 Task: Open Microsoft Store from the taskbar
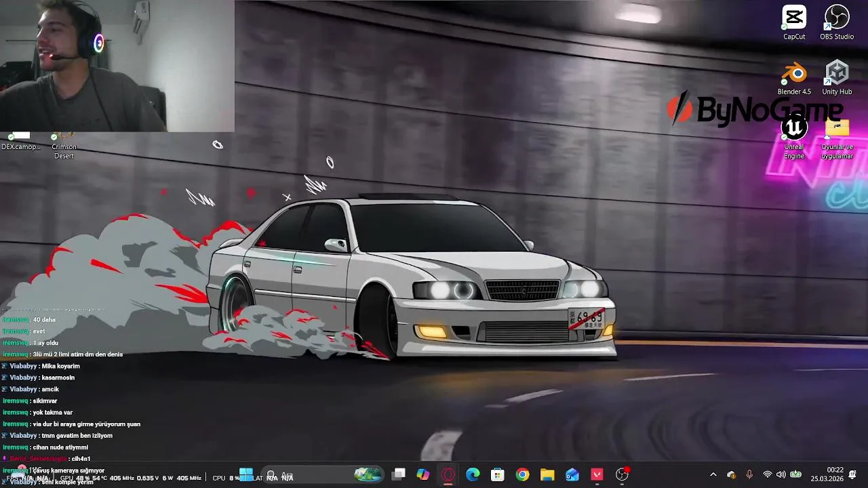coord(498,475)
